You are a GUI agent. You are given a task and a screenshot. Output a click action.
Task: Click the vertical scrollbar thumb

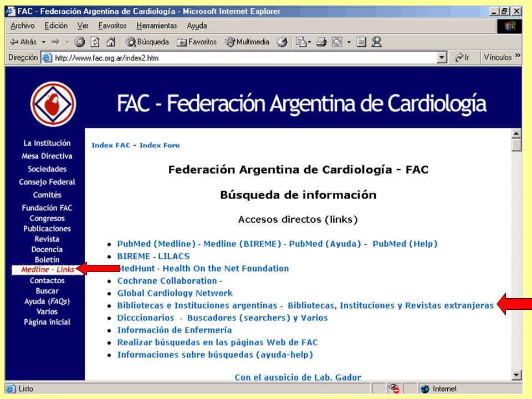pos(516,145)
